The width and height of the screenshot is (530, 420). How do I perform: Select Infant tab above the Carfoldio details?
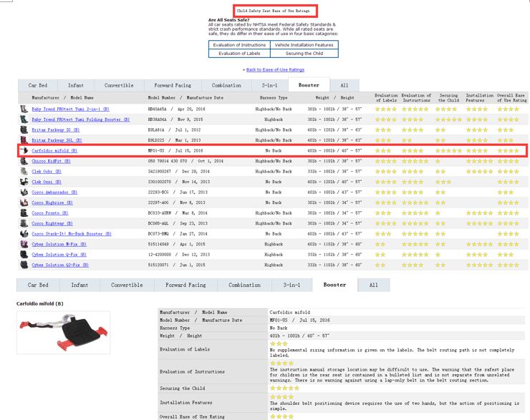tap(79, 285)
